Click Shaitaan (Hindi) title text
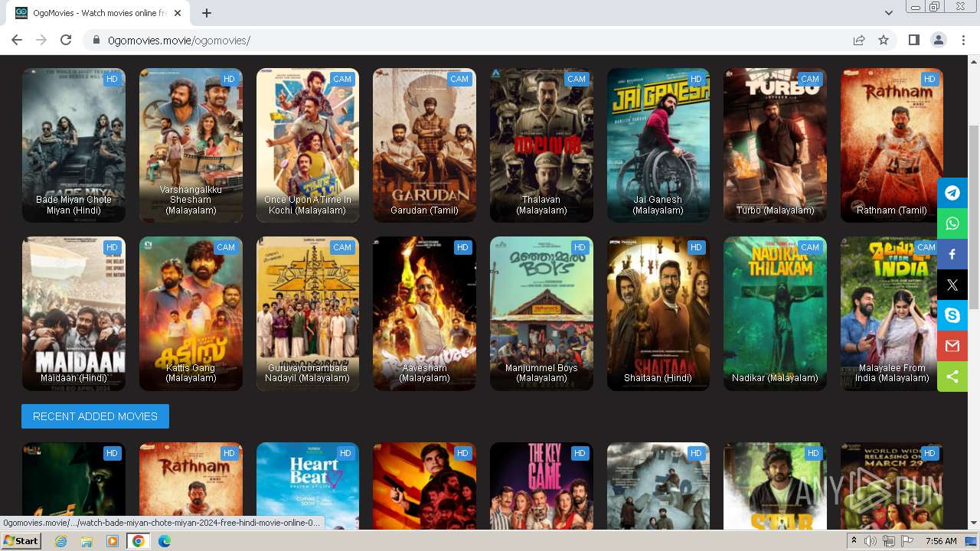 (658, 378)
